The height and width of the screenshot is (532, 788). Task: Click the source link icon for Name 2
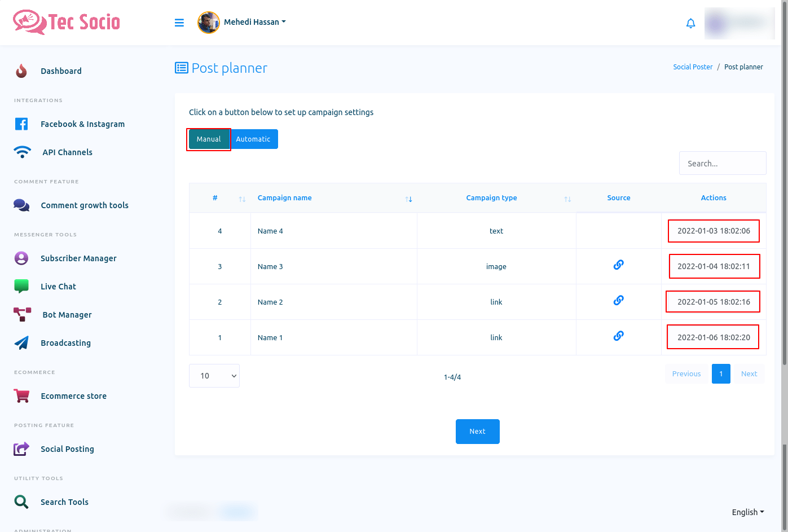tap(618, 301)
